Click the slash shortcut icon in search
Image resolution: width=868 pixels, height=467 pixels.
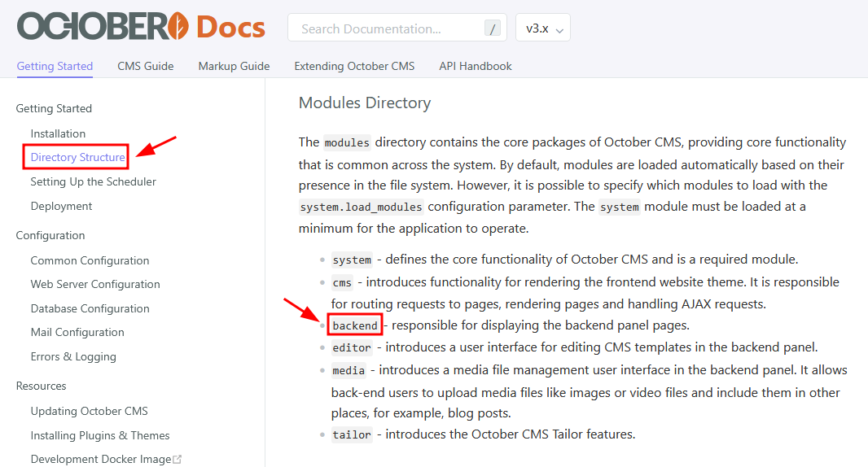492,28
